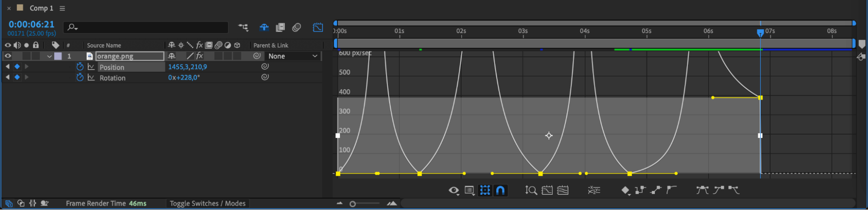Convert selected keyframes to Hold
This screenshot has width=868, height=210.
640,190
